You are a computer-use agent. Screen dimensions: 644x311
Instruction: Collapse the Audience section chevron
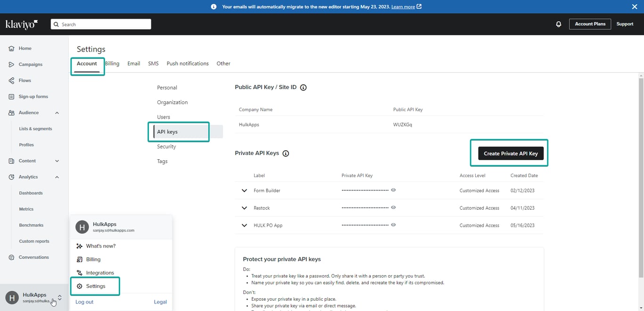pos(57,113)
